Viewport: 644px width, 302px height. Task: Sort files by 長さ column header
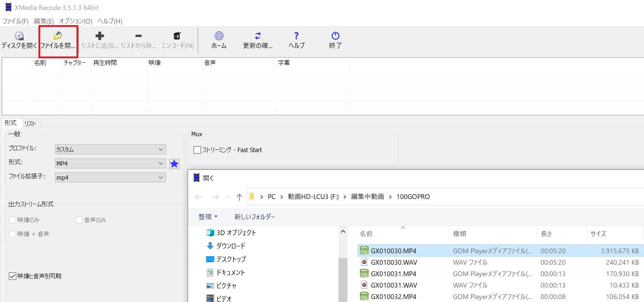click(x=562, y=234)
